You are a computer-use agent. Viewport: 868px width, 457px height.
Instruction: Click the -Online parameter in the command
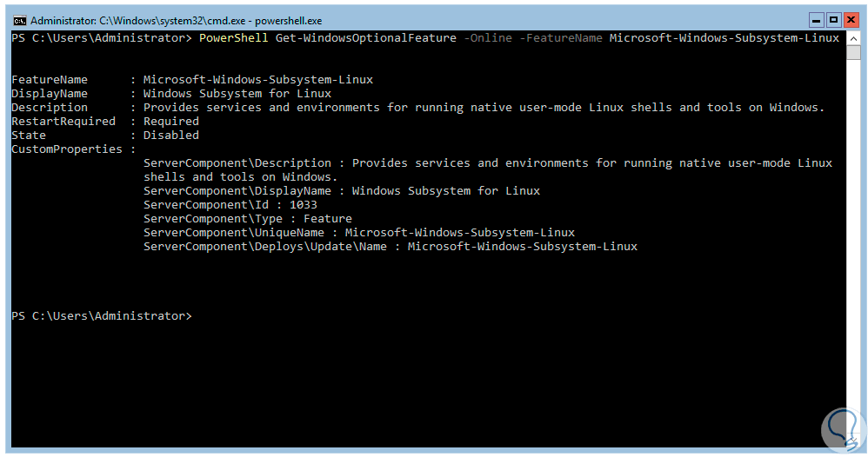487,38
